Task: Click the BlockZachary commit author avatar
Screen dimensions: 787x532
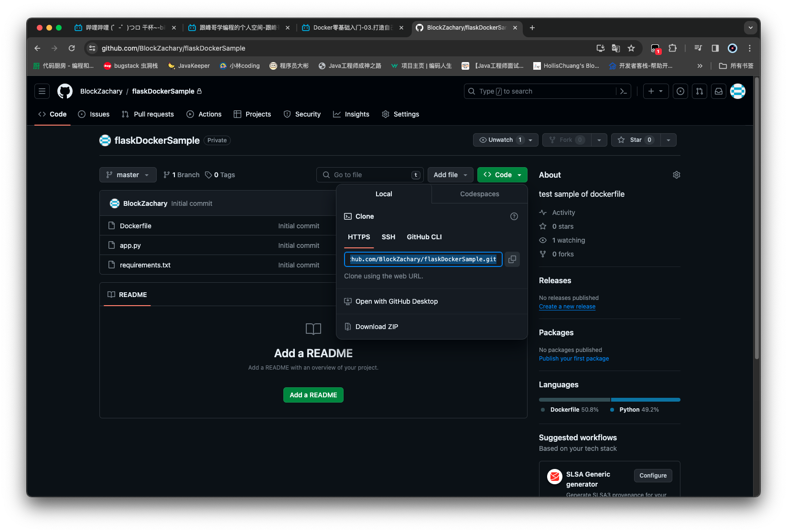Action: coord(115,203)
